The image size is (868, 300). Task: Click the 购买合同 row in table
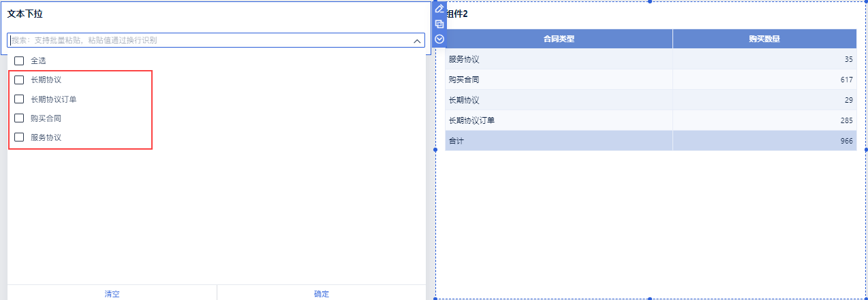(464, 80)
